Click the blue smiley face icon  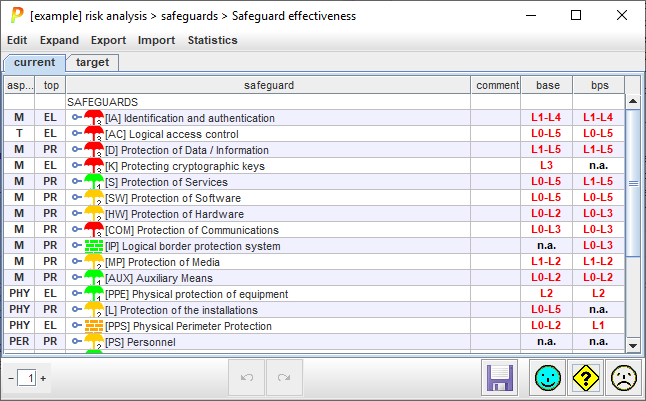pyautogui.click(x=547, y=378)
